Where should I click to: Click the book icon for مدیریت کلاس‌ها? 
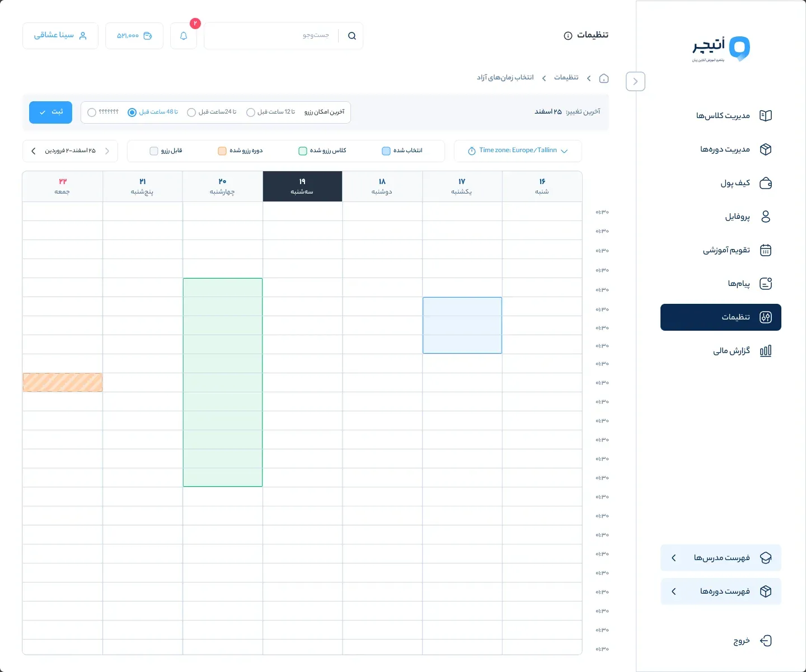pos(766,116)
